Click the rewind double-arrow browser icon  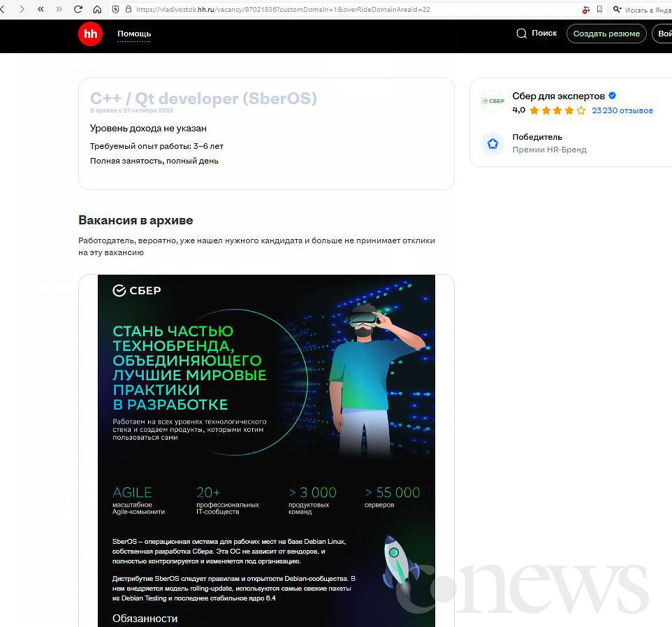coord(41,9)
